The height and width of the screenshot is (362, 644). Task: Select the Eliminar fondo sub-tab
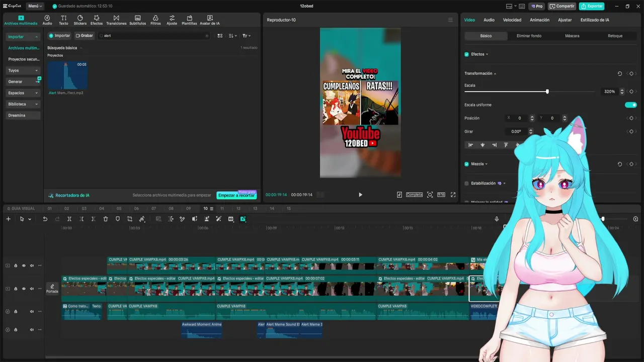tap(529, 36)
